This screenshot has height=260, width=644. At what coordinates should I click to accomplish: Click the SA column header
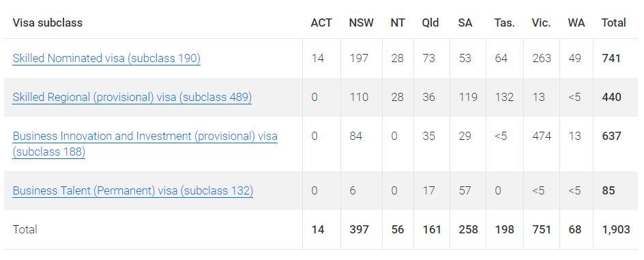465,23
